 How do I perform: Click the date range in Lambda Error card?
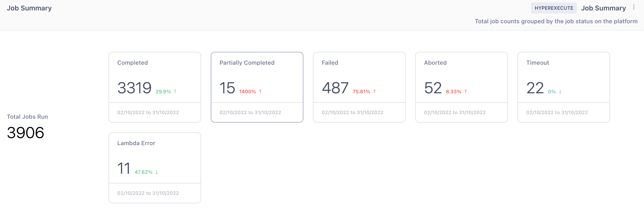pyautogui.click(x=148, y=193)
